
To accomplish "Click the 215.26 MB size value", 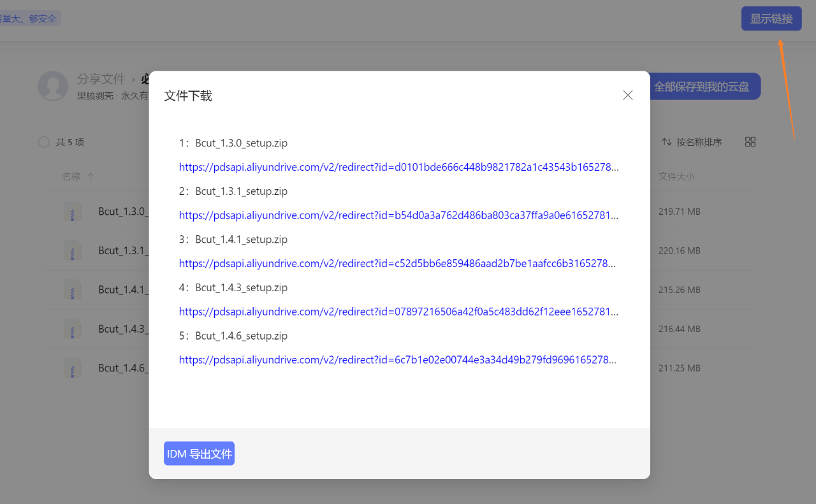I will [680, 290].
